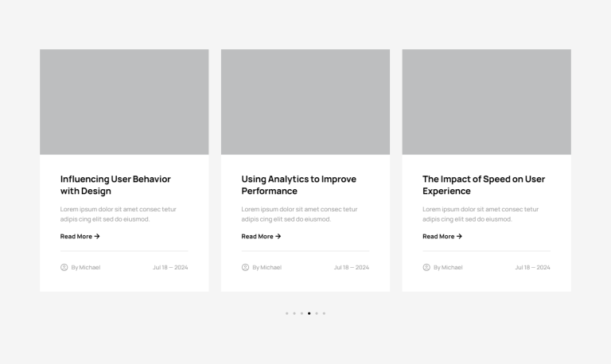Screen dimensions: 611x364
Task: Select the third carousel pagination dot
Action: [302, 313]
